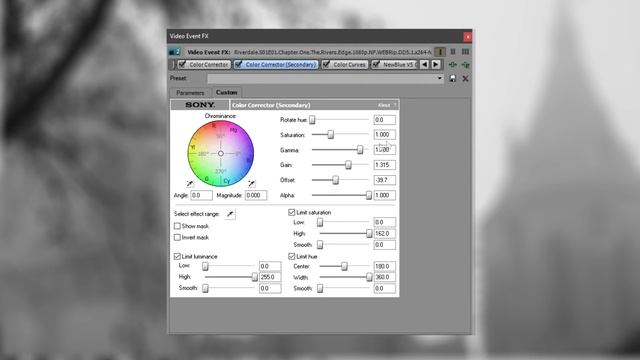Activate Select effect range eyedropper
This screenshot has height=360, width=640.
[x=230, y=213]
